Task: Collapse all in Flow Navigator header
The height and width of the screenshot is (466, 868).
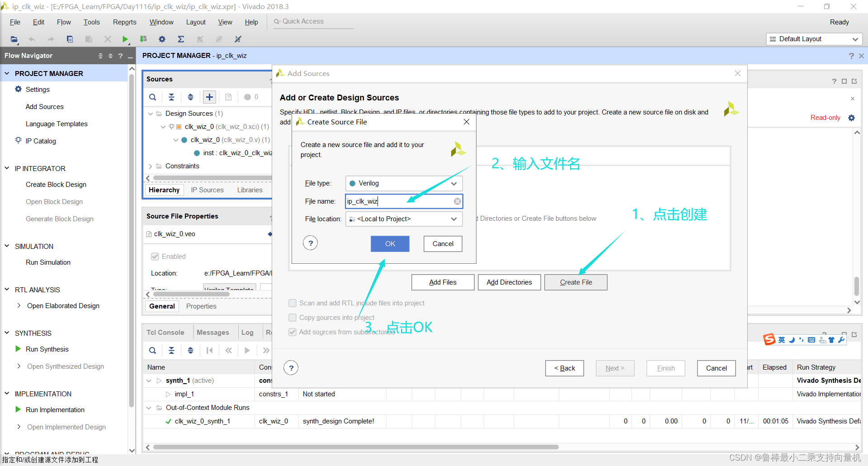Action: click(100, 56)
